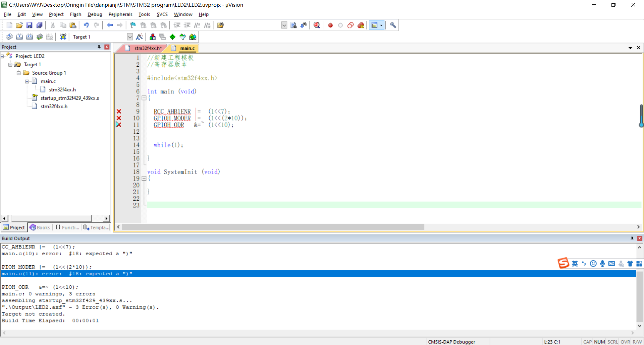Open Manage Run-Time Environment green diamond icon
Image resolution: width=644 pixels, height=345 pixels.
pyautogui.click(x=172, y=37)
